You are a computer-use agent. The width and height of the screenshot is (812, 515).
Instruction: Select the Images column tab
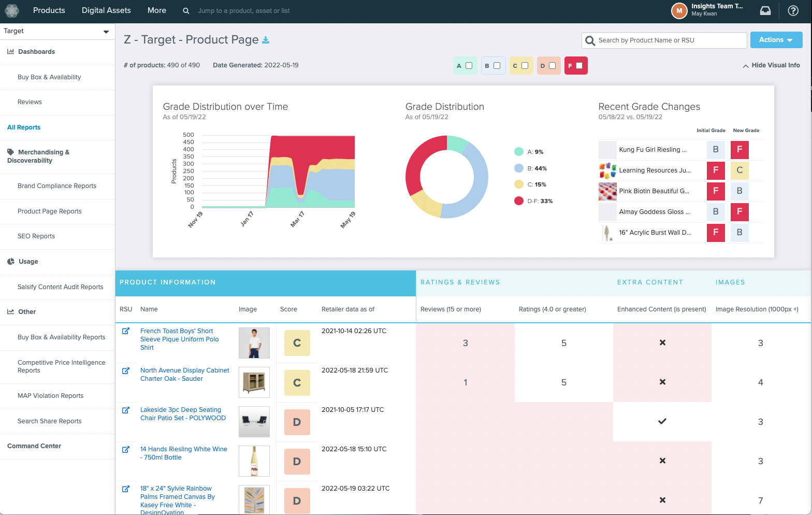730,282
